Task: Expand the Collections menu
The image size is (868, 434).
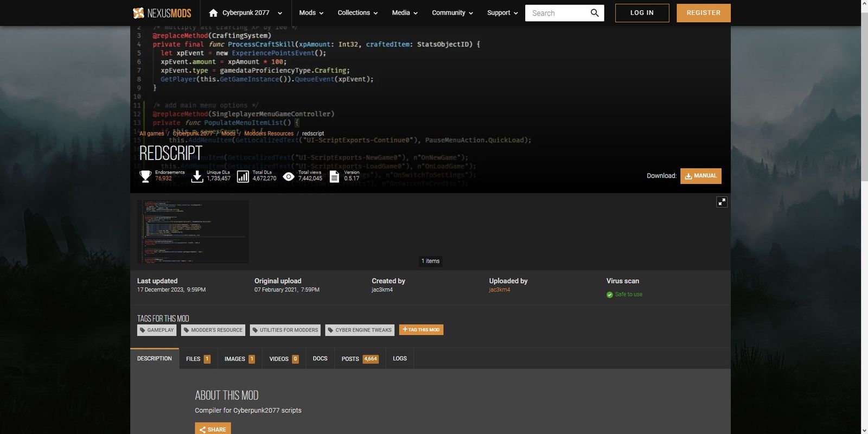Action: [358, 13]
